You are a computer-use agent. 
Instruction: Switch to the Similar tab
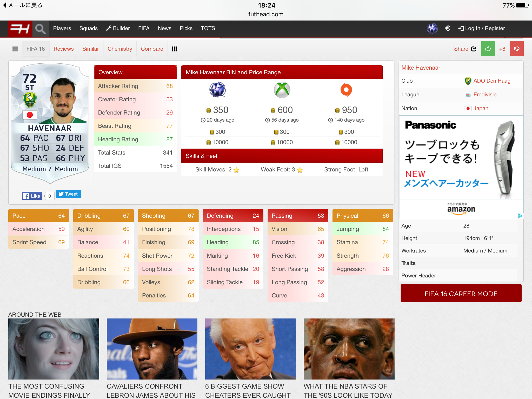[x=91, y=49]
